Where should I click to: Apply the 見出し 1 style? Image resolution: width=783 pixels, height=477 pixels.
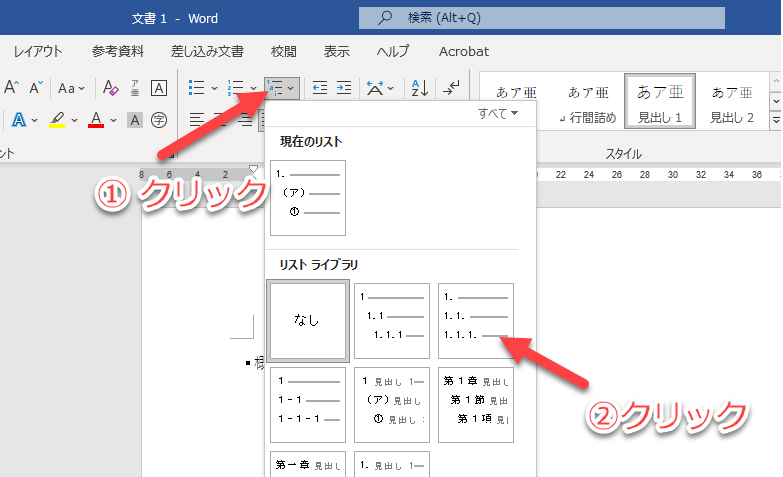tap(660, 101)
